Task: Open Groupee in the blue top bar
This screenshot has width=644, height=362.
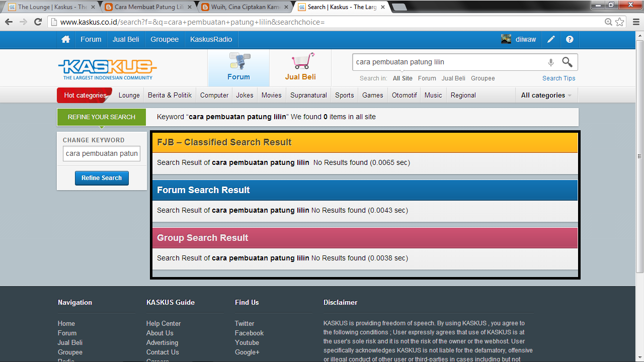Action: point(165,39)
